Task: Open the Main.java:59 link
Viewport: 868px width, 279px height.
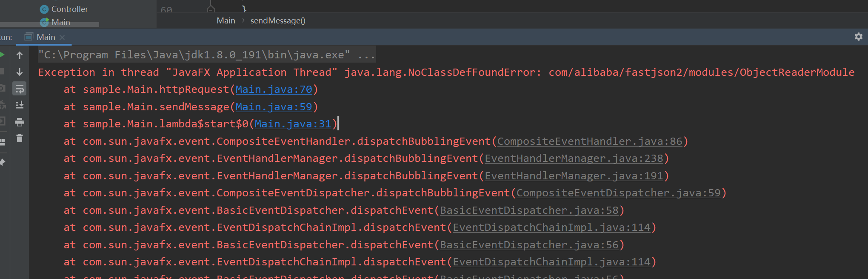Action: pos(274,107)
